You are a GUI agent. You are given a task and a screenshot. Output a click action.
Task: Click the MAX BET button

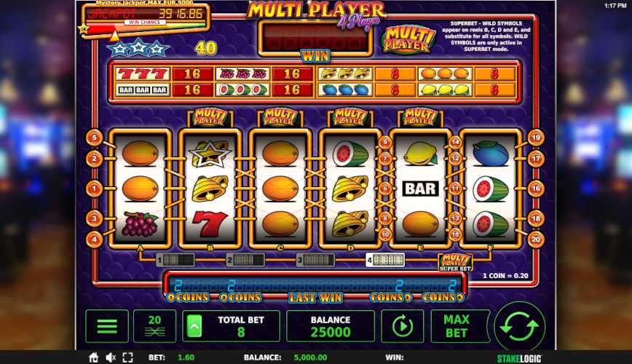pos(457,326)
